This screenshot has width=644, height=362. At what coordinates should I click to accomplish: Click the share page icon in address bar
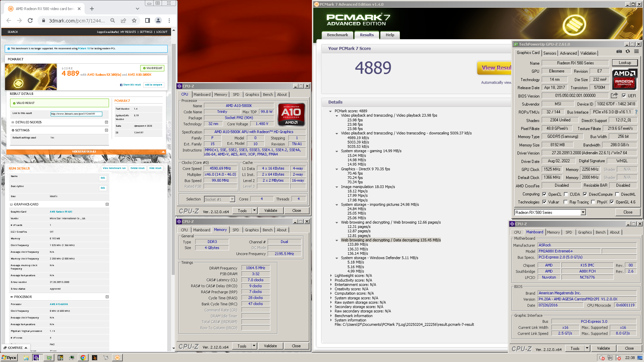(123, 20)
